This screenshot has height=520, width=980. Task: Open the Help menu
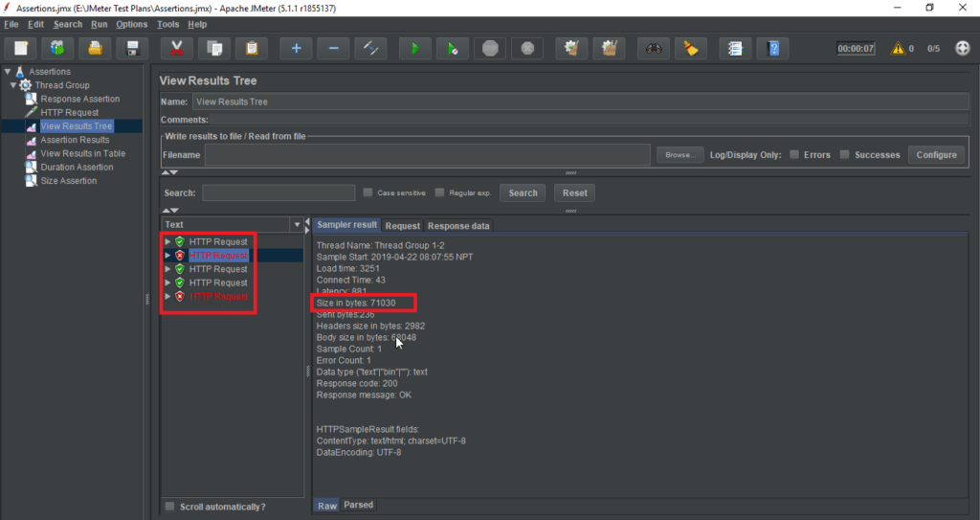pyautogui.click(x=197, y=24)
